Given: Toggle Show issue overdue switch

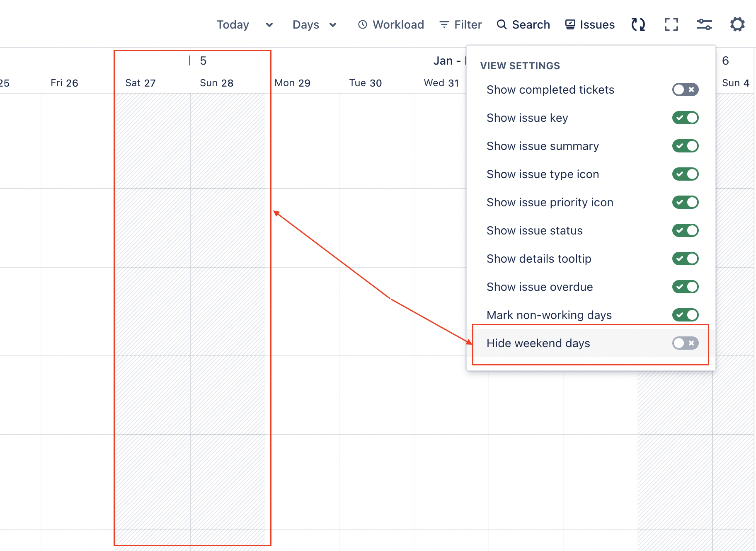Looking at the screenshot, I should click(x=685, y=287).
